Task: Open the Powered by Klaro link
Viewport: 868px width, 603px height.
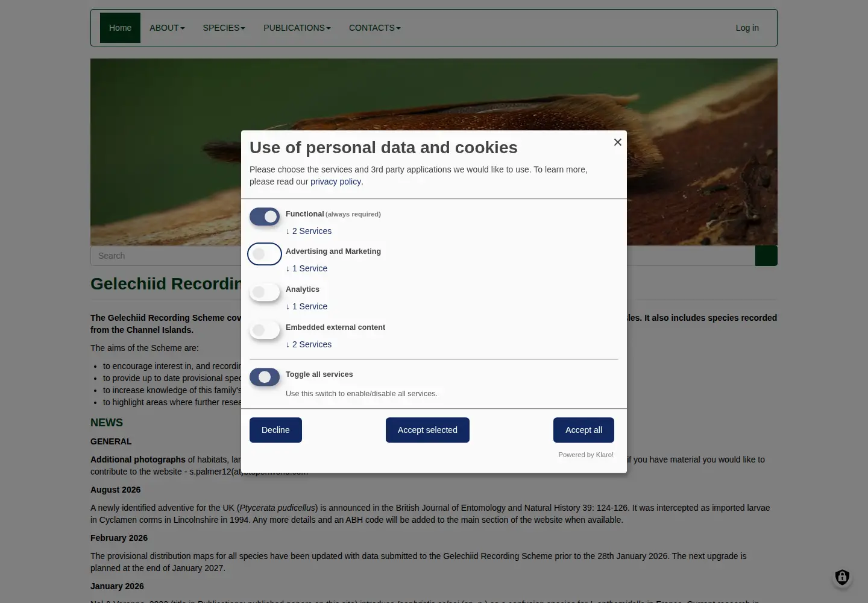Action: (x=586, y=455)
